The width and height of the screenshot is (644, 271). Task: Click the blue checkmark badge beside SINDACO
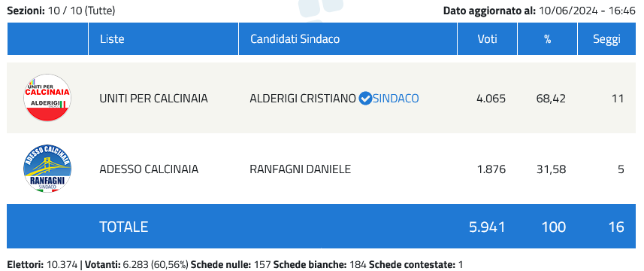pos(365,99)
